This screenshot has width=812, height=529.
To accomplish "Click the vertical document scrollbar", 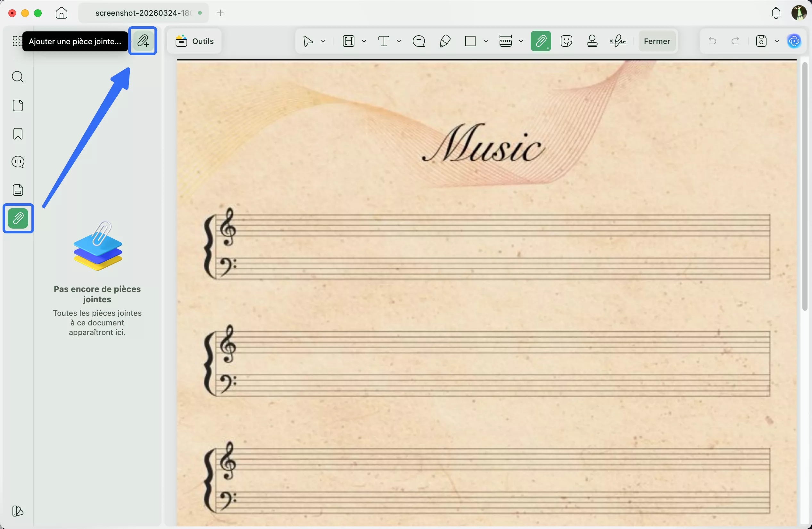I will point(805,186).
